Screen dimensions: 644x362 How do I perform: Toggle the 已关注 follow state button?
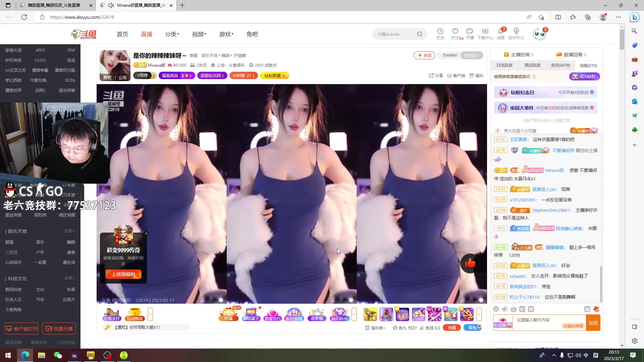(x=472, y=55)
